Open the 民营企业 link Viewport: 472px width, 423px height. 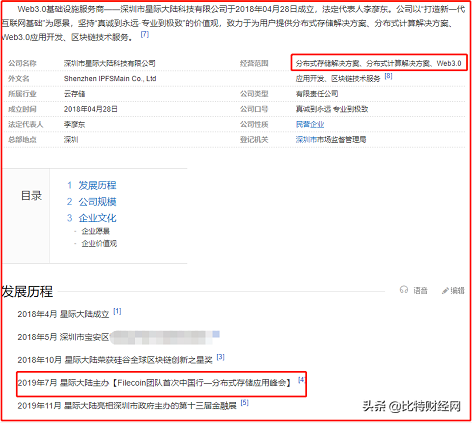tap(310, 124)
